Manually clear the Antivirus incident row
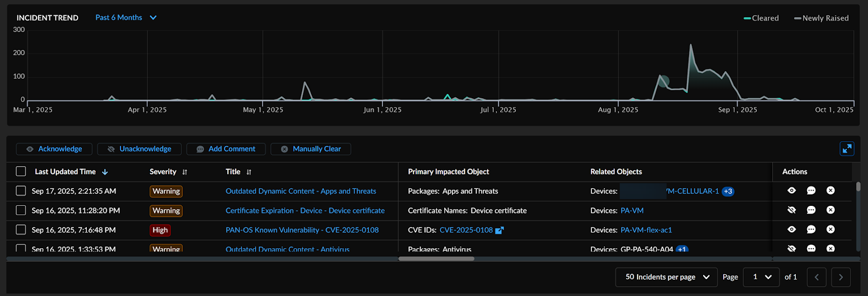Screen dimensions: 868x296 click(831, 249)
